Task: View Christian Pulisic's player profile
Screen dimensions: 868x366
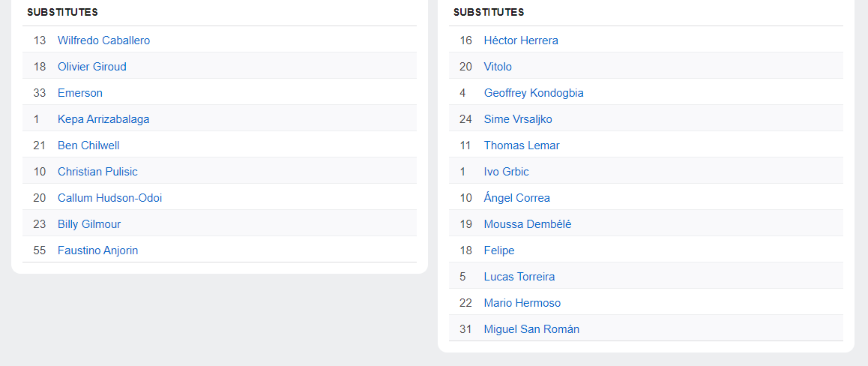Action: tap(97, 172)
